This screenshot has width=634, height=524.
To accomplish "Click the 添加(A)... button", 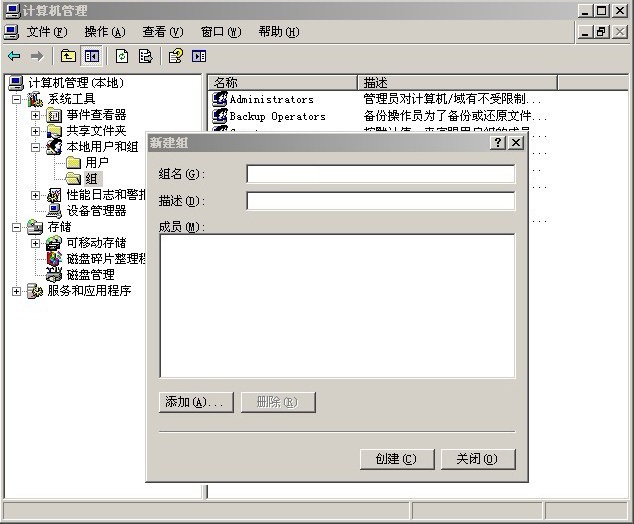I will coord(197,402).
